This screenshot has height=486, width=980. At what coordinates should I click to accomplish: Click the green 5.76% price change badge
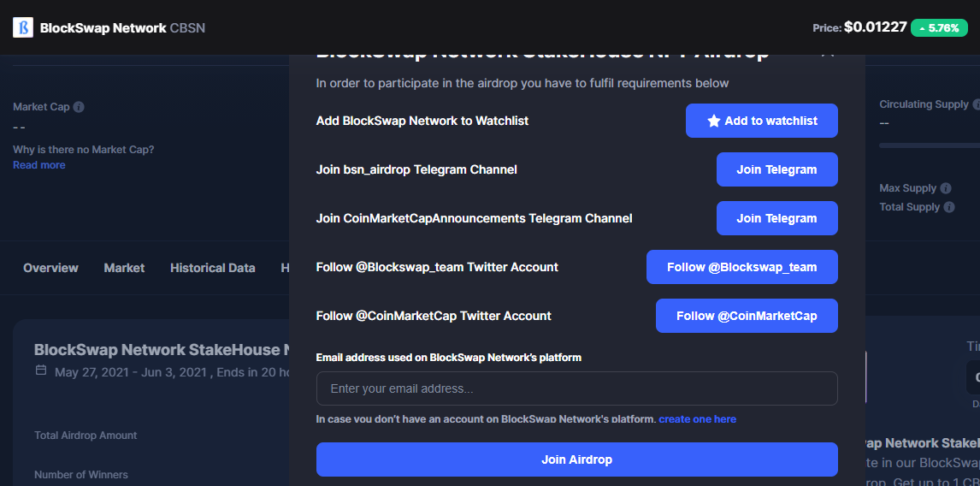(x=939, y=28)
